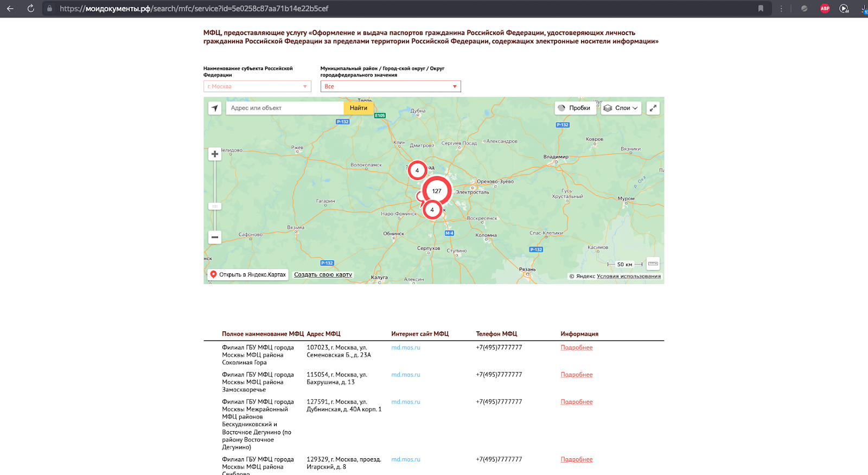Click the 127 cluster marker on map

tap(437, 191)
